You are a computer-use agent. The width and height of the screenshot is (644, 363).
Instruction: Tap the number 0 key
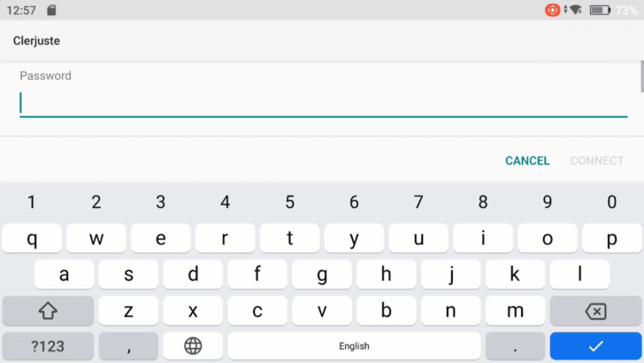point(611,202)
